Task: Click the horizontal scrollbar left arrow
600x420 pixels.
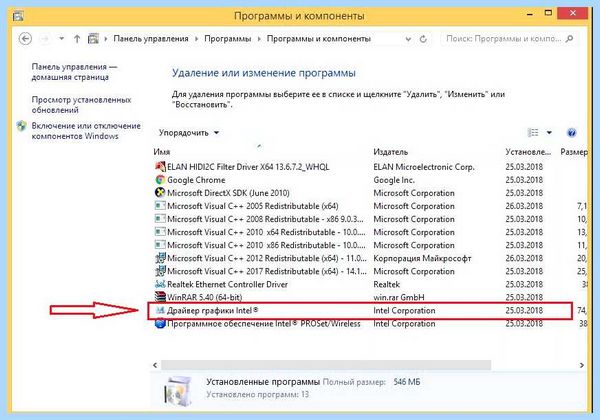Action: [155, 365]
